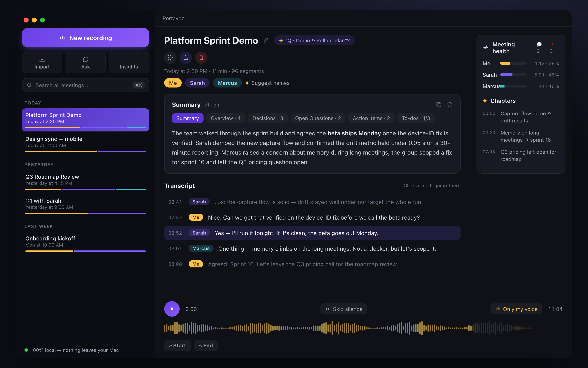Select the Marcus speaker chip
The height and width of the screenshot is (368, 588).
227,83
